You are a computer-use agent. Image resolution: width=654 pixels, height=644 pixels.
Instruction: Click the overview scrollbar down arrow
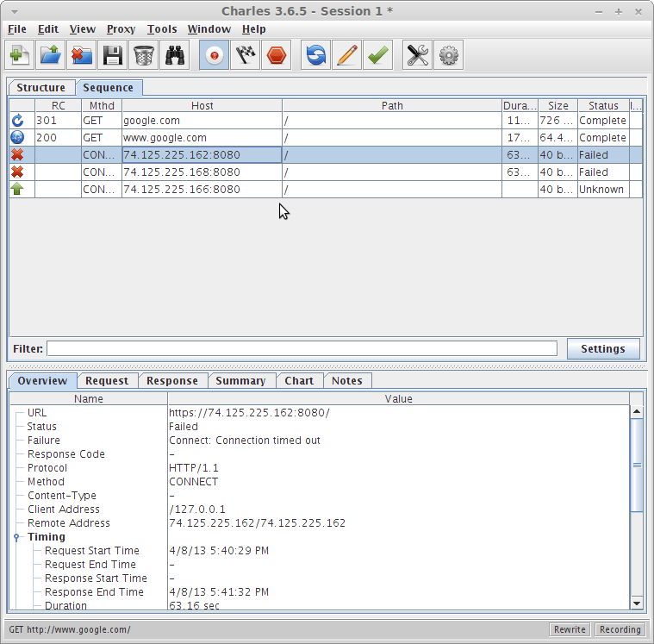637,603
